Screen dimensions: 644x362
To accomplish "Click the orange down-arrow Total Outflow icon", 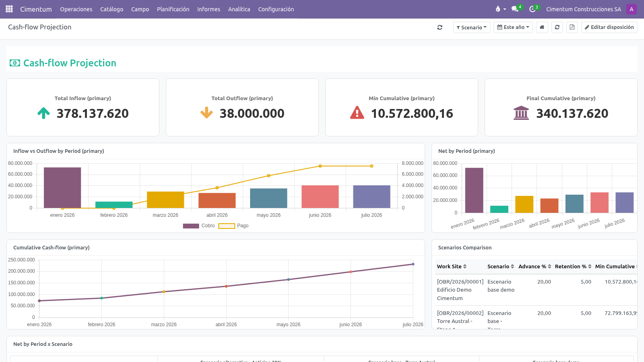I will (x=206, y=113).
